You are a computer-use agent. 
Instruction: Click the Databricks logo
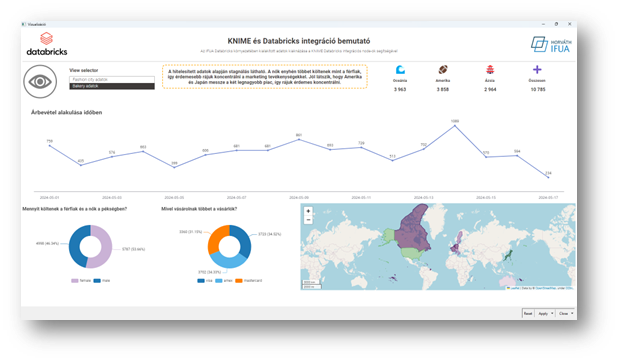click(x=47, y=44)
